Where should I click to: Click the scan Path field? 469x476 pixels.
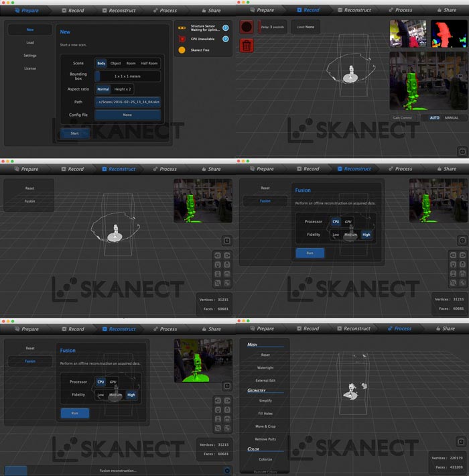point(127,102)
